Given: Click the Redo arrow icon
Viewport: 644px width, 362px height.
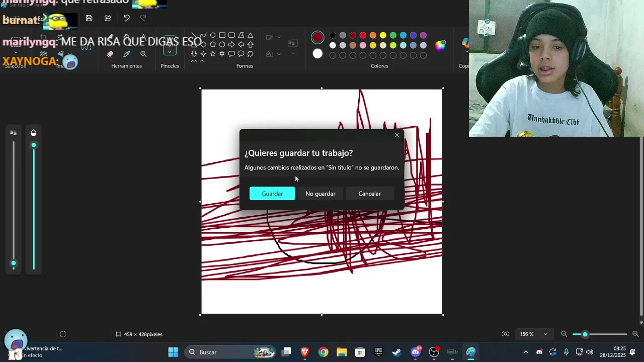Looking at the screenshot, I should click(x=143, y=18).
